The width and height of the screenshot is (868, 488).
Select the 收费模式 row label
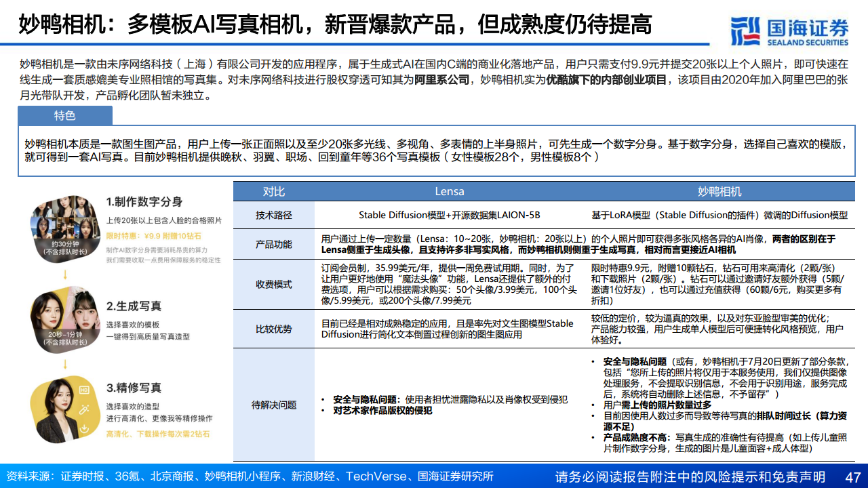(273, 284)
